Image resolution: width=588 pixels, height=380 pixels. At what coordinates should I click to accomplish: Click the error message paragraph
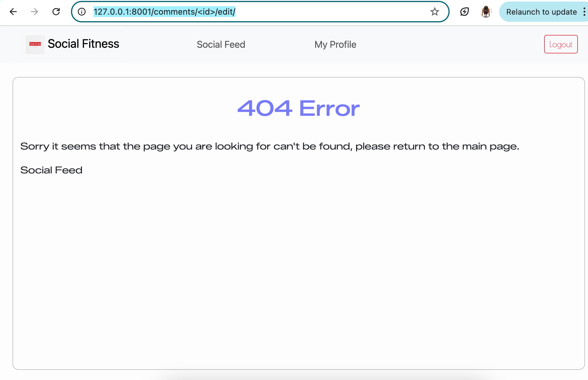click(x=270, y=146)
